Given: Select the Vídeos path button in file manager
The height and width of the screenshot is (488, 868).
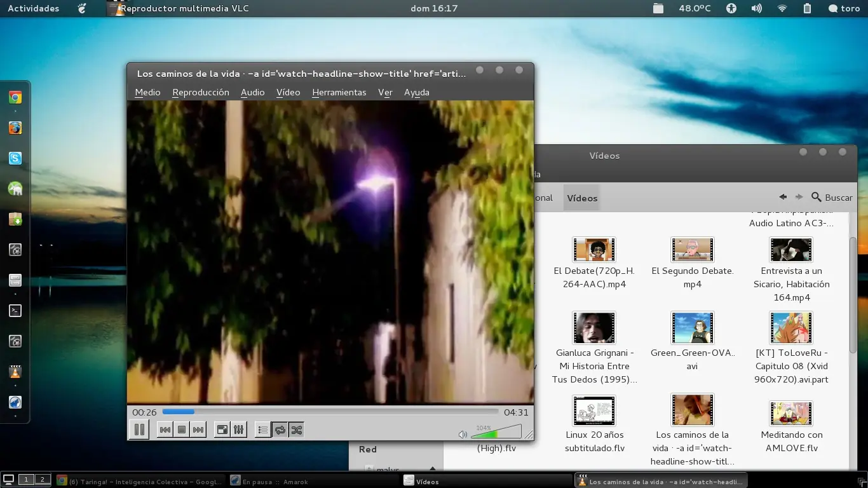Looking at the screenshot, I should [x=582, y=198].
